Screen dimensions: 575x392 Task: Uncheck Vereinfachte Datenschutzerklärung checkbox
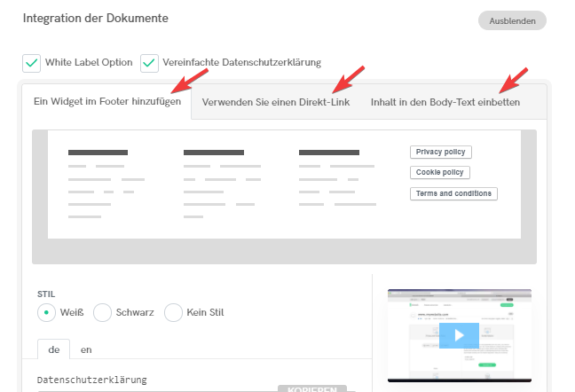point(149,63)
